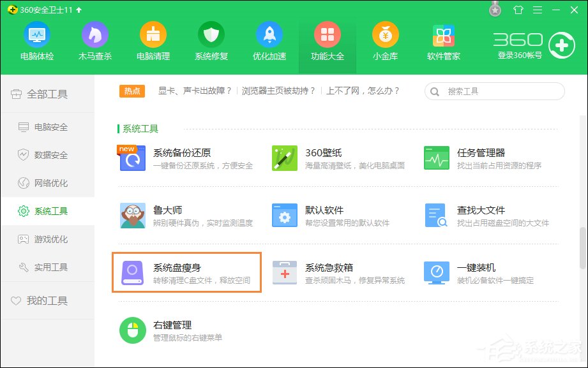Change skin using the shirt icon
This screenshot has width=588, height=368.
[x=518, y=10]
